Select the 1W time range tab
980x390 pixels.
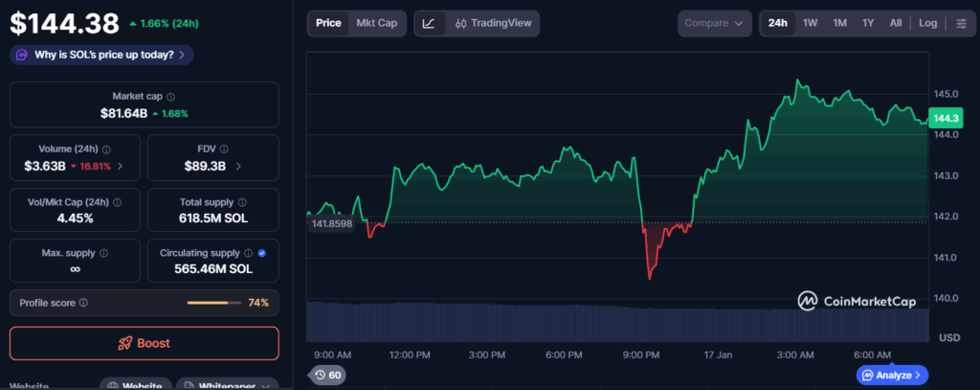(x=810, y=23)
